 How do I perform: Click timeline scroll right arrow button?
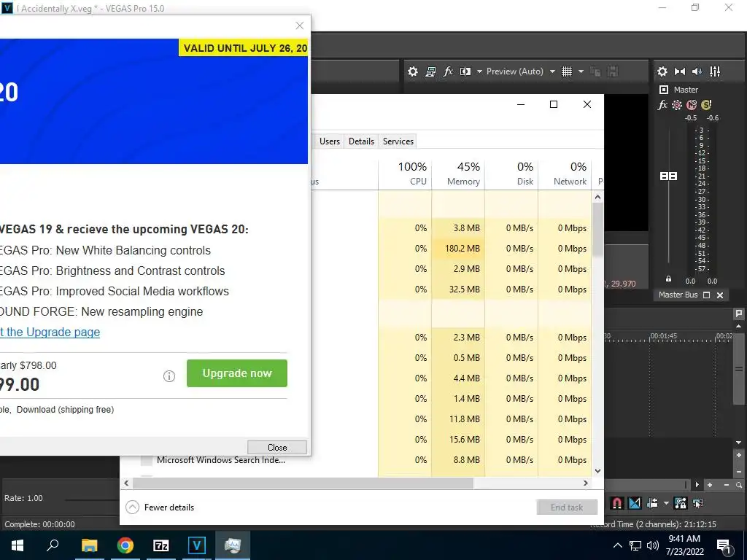[697, 485]
